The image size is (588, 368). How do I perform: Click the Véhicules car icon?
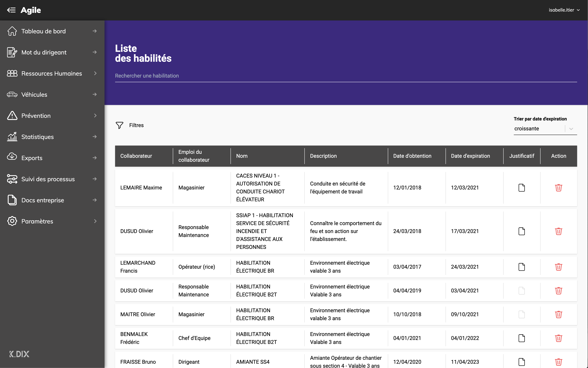(12, 94)
